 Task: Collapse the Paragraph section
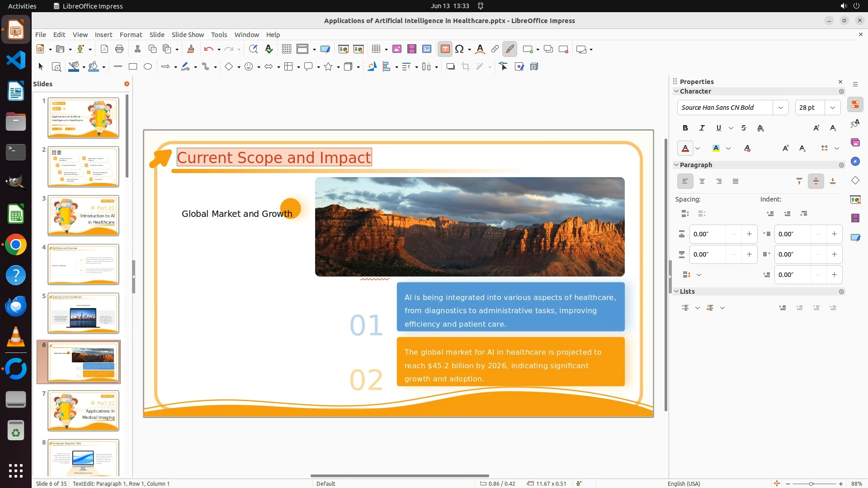point(677,165)
